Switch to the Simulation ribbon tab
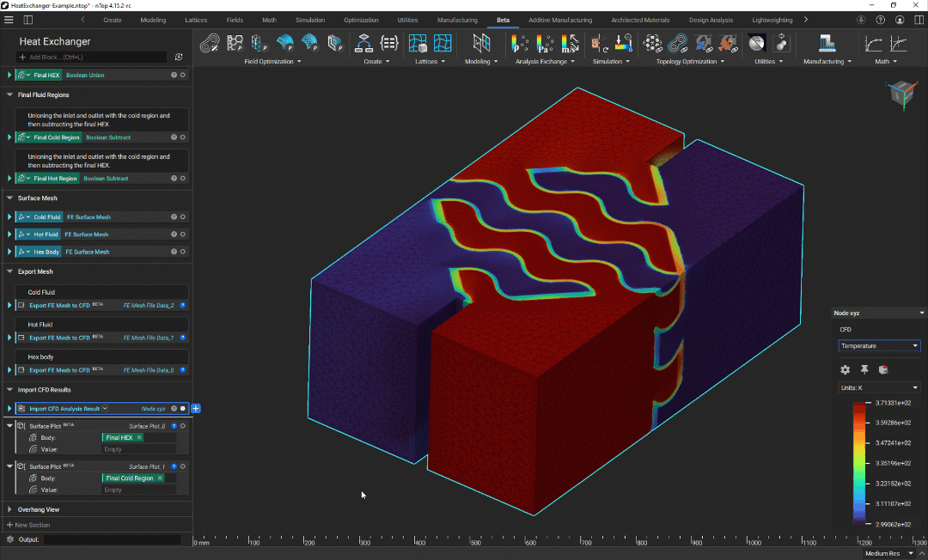The width and height of the screenshot is (928, 560). tap(310, 20)
